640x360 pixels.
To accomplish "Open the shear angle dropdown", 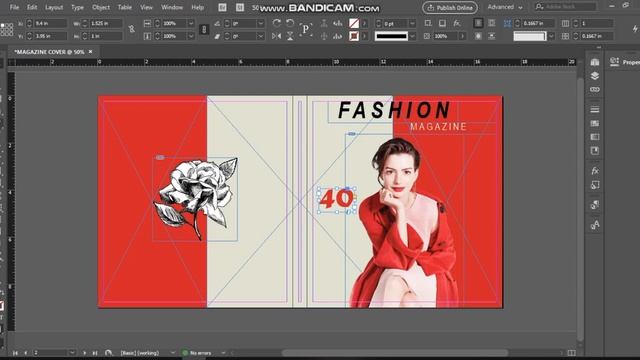I will point(261,36).
